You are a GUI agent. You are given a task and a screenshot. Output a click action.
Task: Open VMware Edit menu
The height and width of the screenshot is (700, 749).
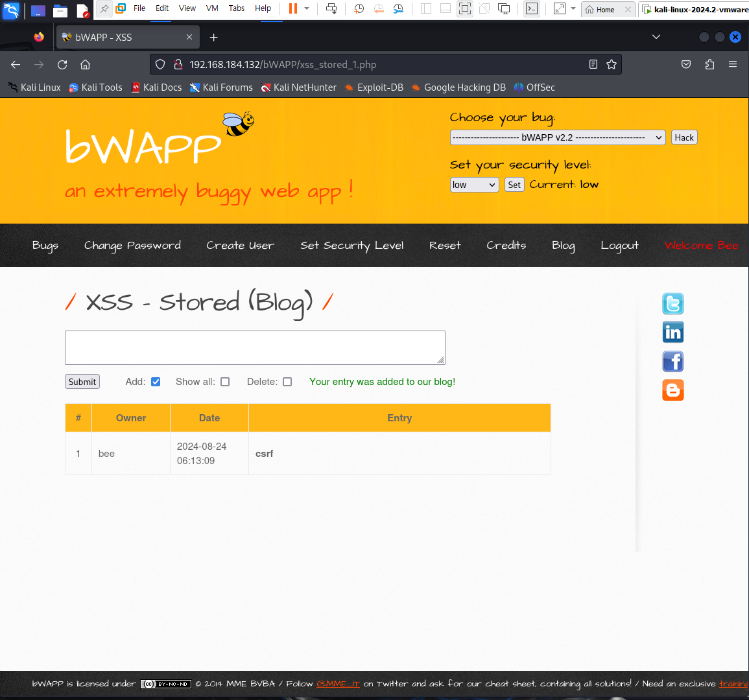point(162,8)
